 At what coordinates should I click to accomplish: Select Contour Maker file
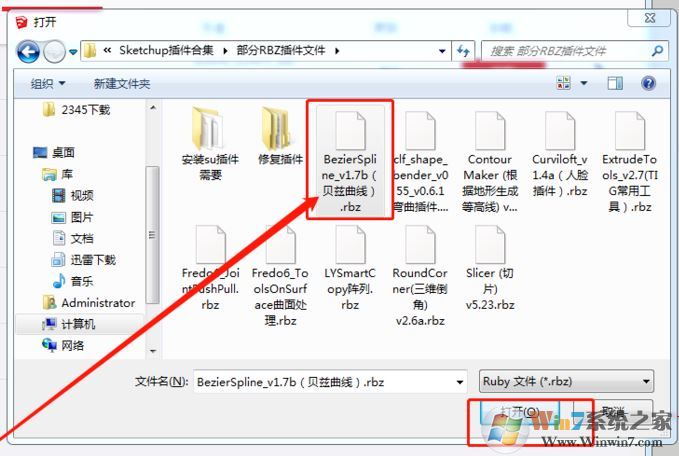[490, 161]
